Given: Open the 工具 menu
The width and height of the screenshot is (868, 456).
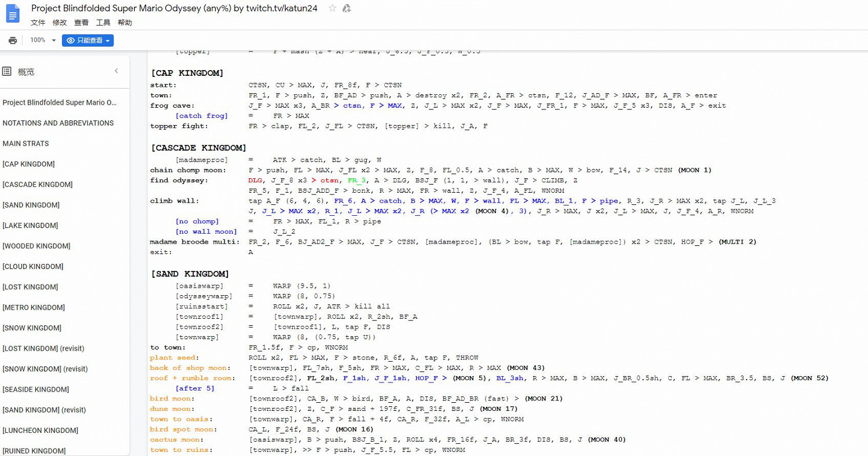Looking at the screenshot, I should click(x=103, y=23).
